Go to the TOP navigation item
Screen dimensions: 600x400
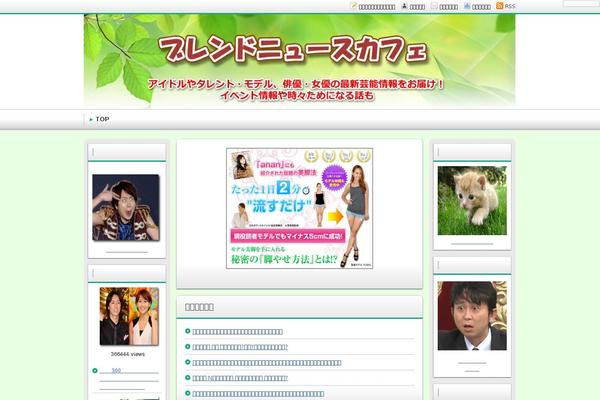coord(102,119)
